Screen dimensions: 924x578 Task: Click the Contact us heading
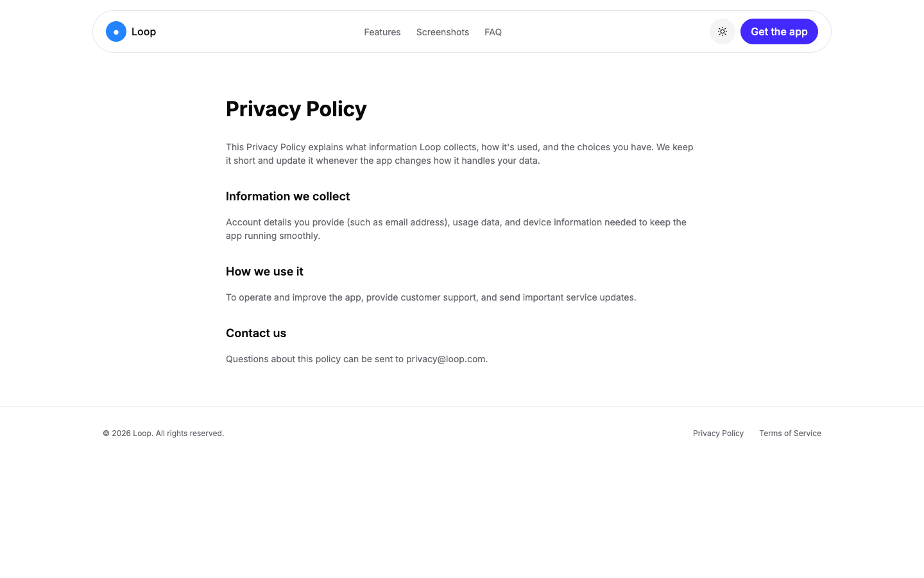point(256,333)
